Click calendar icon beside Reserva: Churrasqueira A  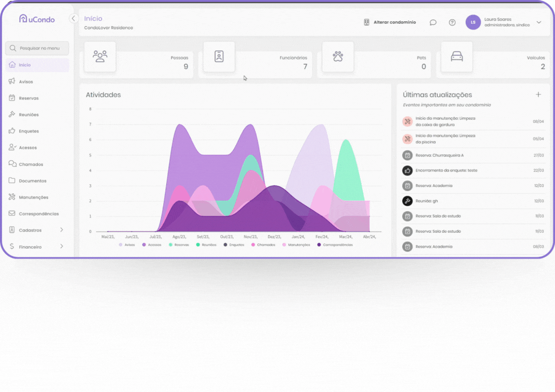(x=408, y=155)
